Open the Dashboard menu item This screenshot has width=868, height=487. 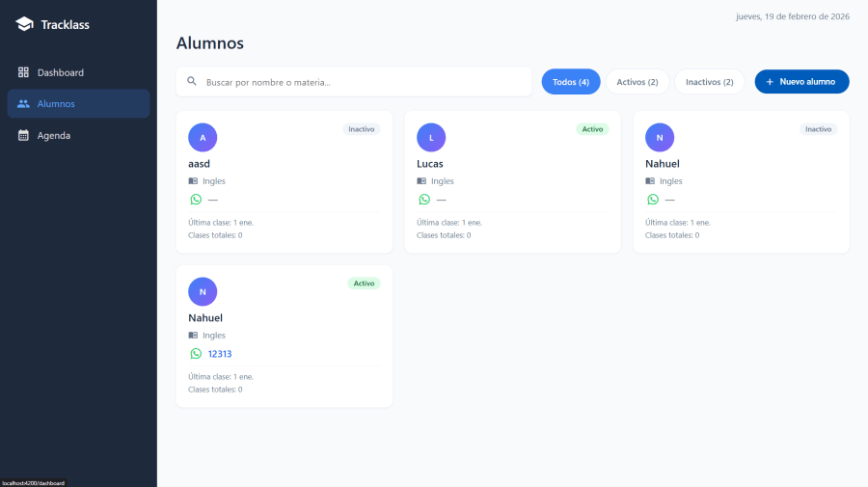79,72
